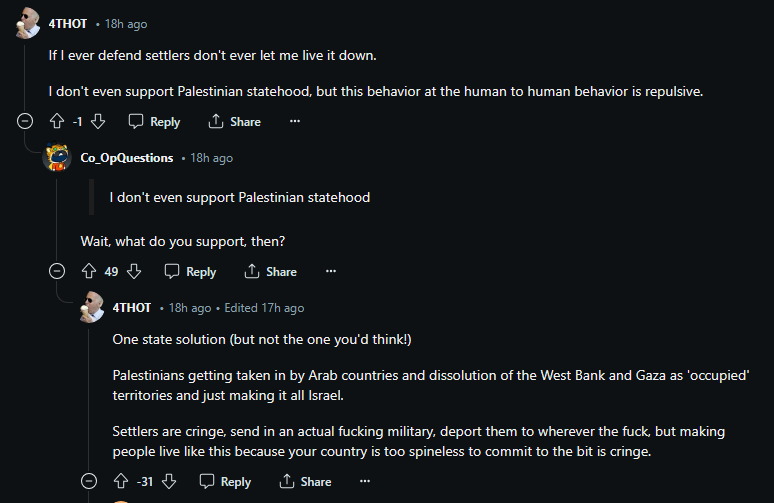Upvote 4THOT's top comment about settlers
The image size is (774, 503).
(57, 122)
